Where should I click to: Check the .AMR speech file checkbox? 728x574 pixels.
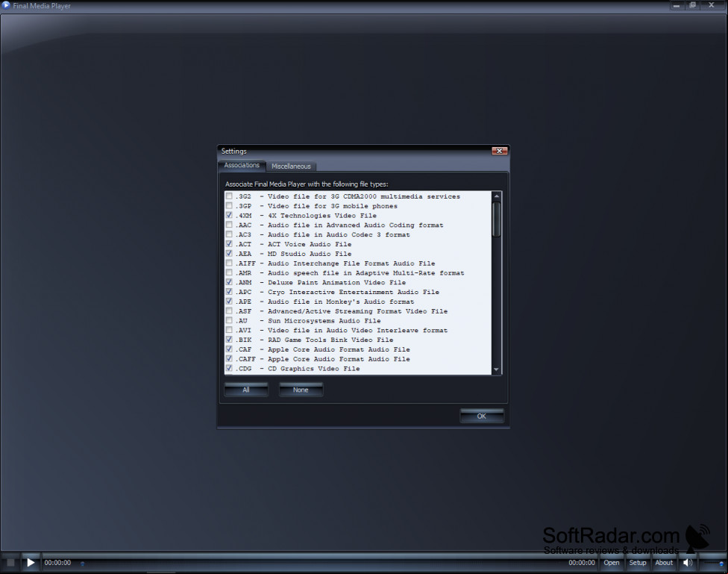pyautogui.click(x=229, y=273)
